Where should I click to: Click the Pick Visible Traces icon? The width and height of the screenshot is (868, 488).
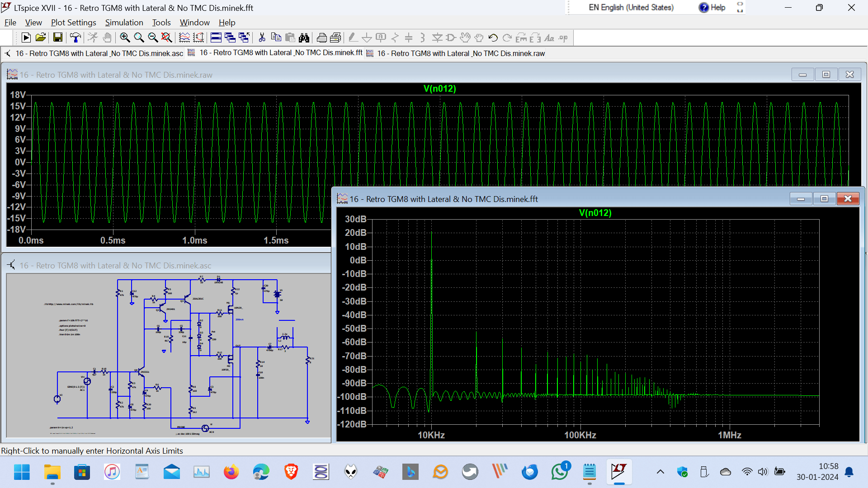tap(198, 38)
